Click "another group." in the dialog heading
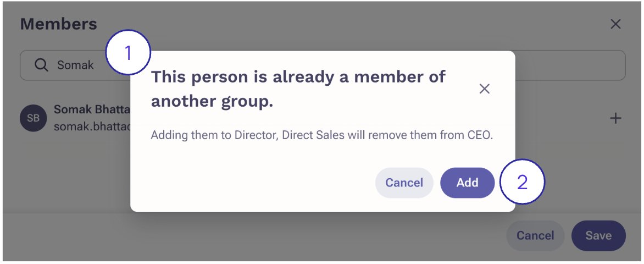Screen dimensions: 644x264 coord(212,102)
